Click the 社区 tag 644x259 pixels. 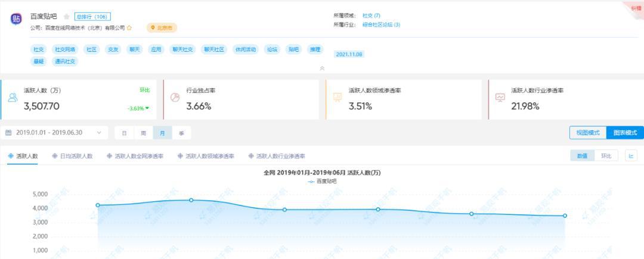(x=91, y=49)
